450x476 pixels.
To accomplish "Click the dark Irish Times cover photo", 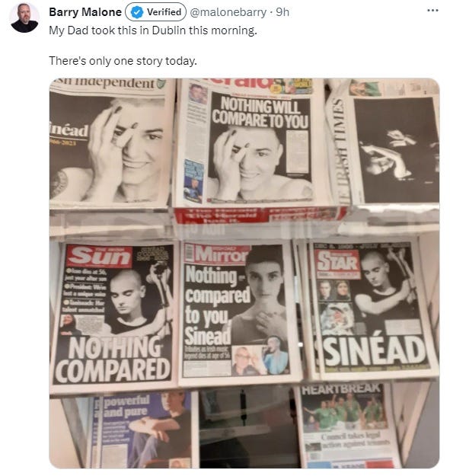I will pos(396,150).
